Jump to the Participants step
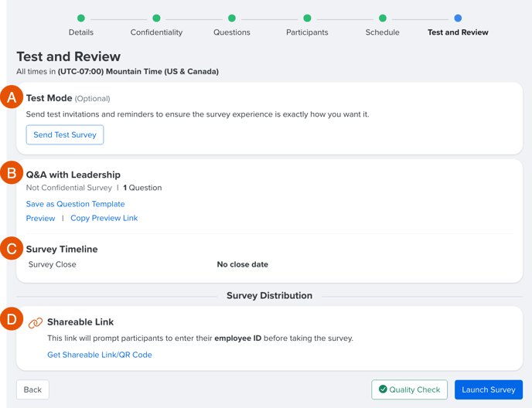Viewport: 532px width, 408px height. coord(307,32)
